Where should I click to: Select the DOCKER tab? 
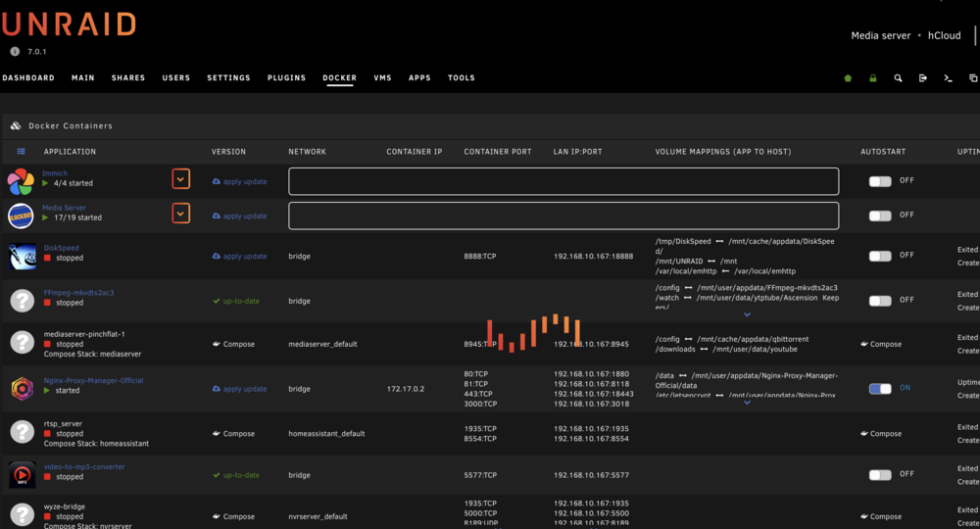[339, 78]
